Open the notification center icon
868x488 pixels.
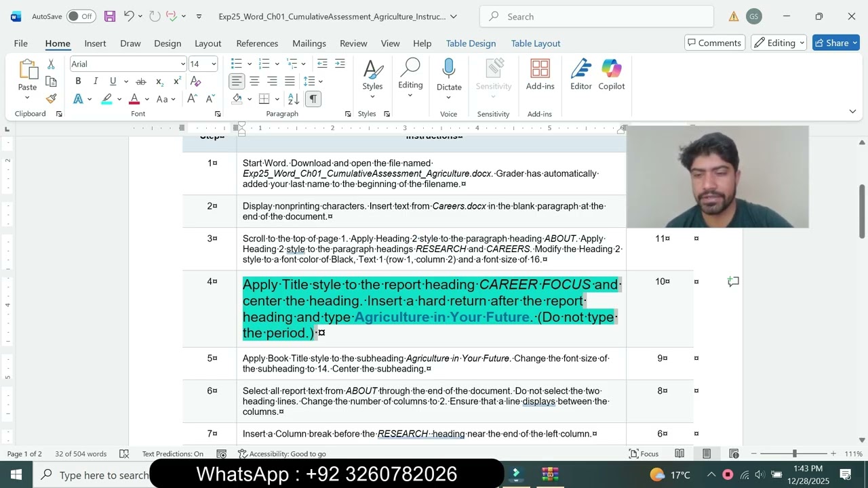846,474
